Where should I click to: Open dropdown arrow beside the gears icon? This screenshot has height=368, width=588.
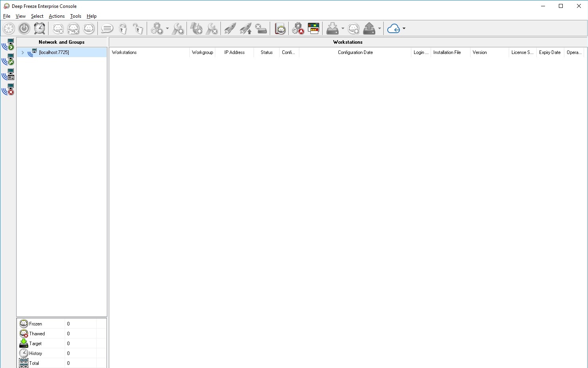coord(167,28)
